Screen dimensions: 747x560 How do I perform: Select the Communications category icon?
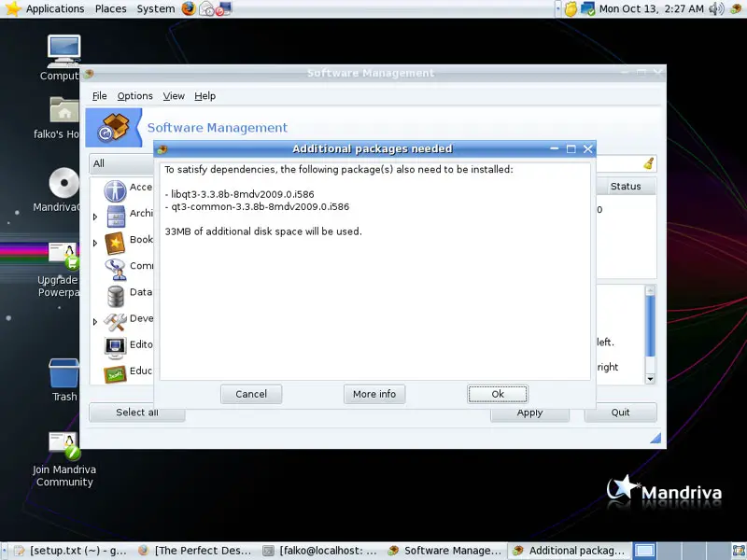click(x=116, y=269)
